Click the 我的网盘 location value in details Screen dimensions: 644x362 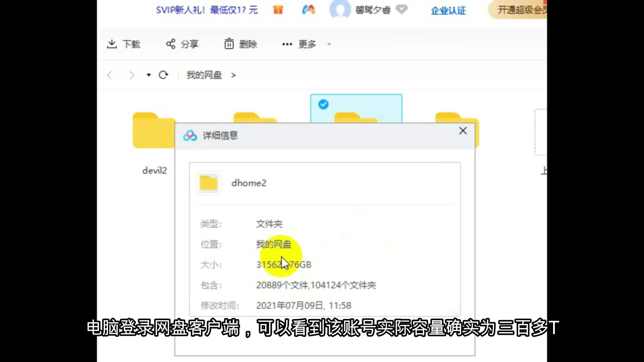coord(274,244)
